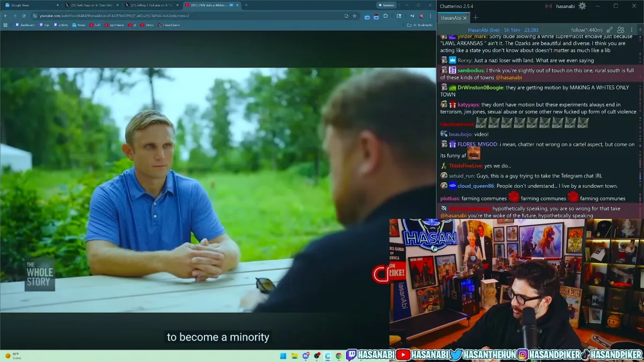Click the Chrome profile avatar
This screenshot has width=644, height=362.
[x=422, y=16]
